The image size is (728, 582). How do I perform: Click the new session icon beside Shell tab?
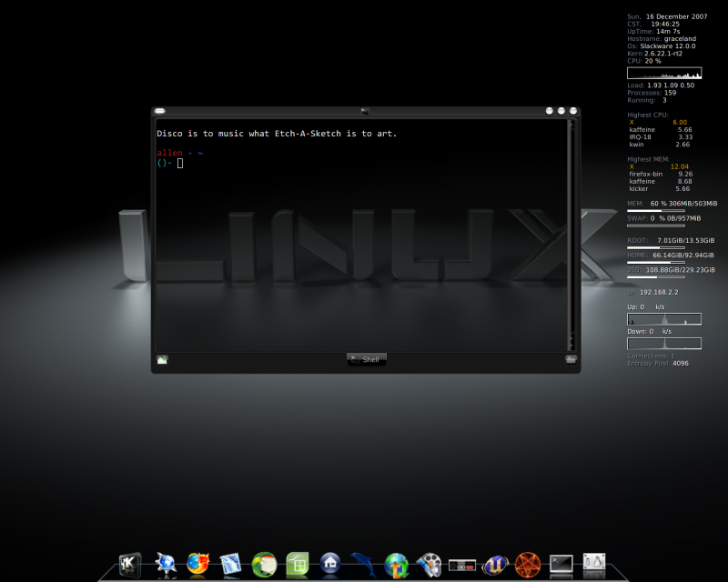[x=162, y=360]
